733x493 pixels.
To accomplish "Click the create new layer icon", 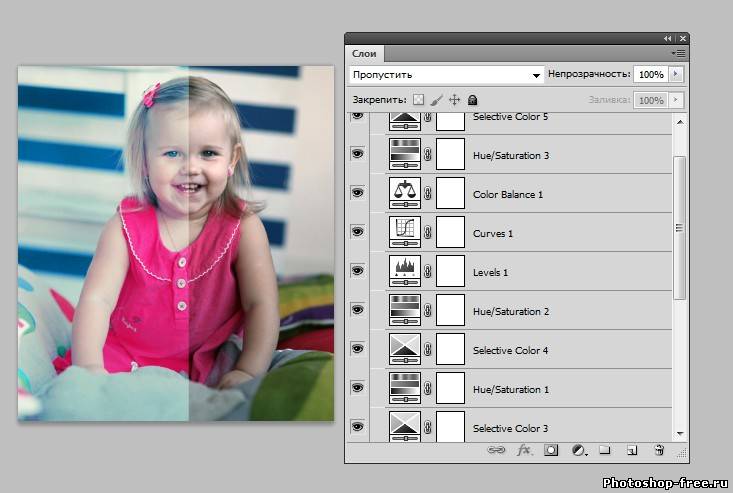I will point(632,451).
